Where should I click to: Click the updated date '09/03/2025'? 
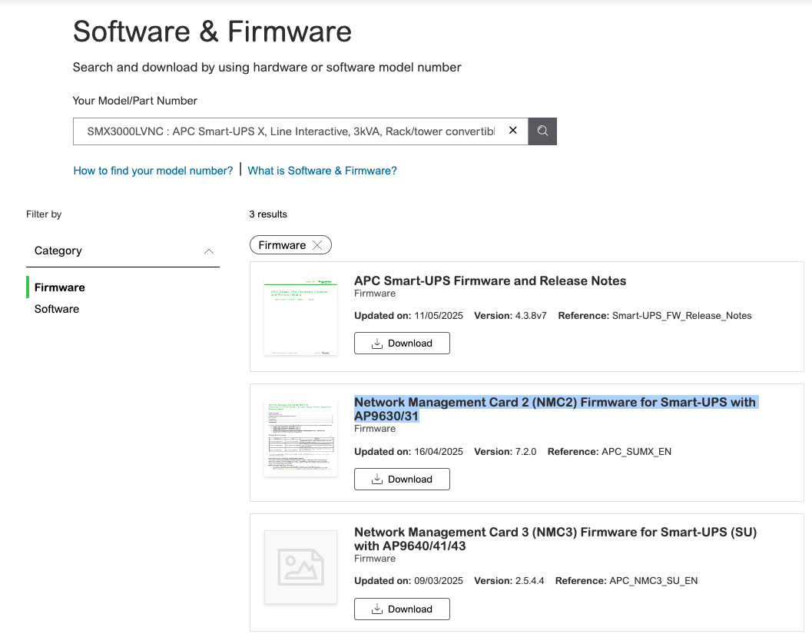(439, 581)
